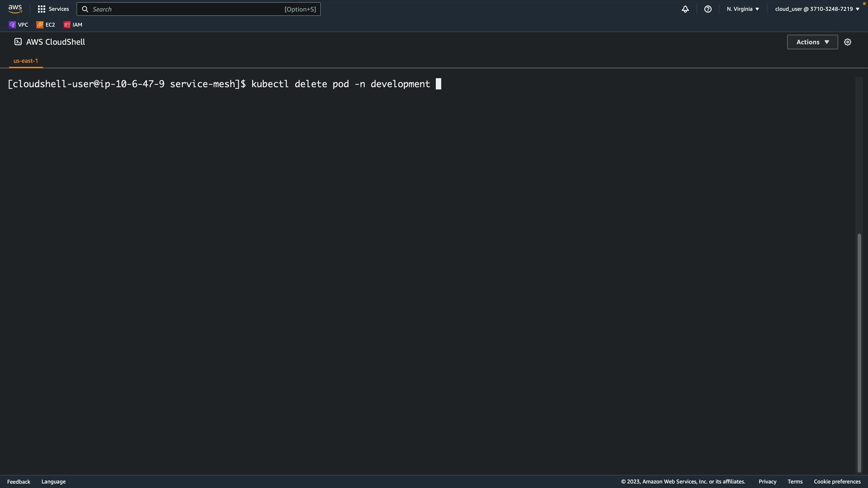The width and height of the screenshot is (868, 488).
Task: Open the EC2 favorites shortcut
Action: 46,25
